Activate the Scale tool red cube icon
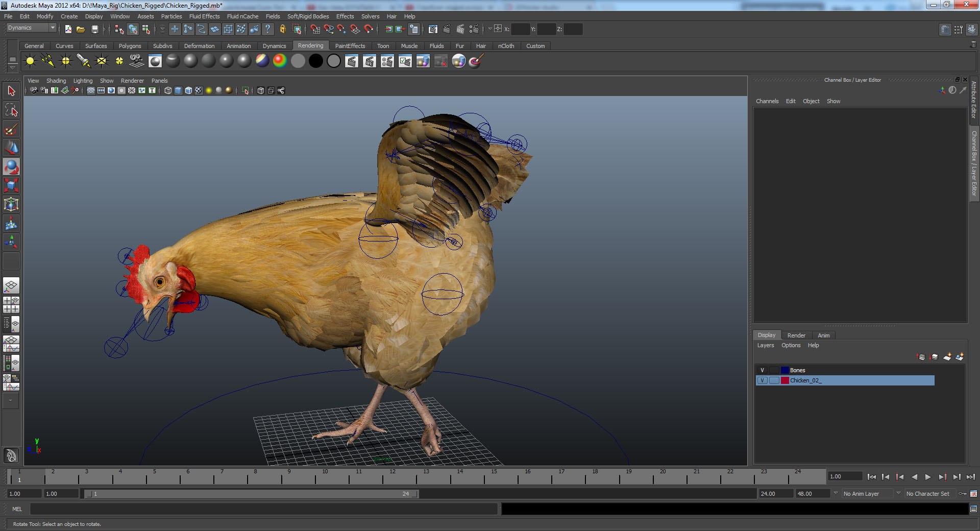This screenshot has height=531, width=980. coord(11,185)
